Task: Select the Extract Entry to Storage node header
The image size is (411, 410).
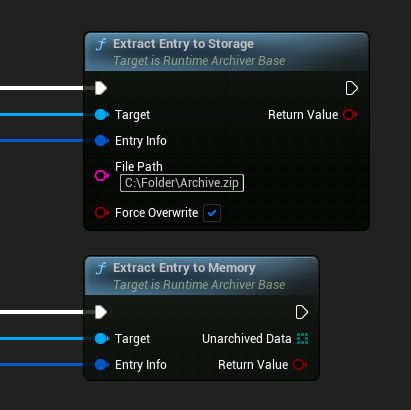Action: (227, 52)
